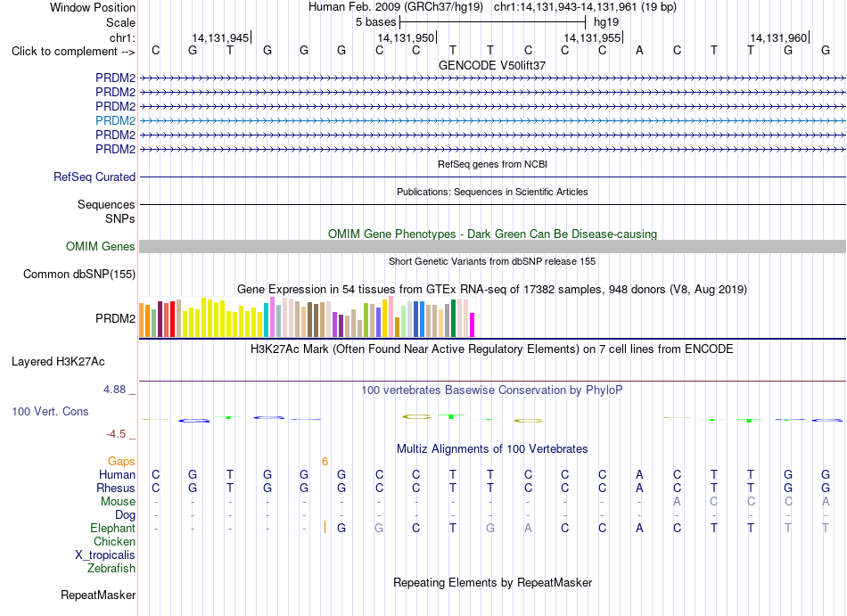Select the Rhesus alignment species label
This screenshot has height=616, width=847.
[116, 488]
